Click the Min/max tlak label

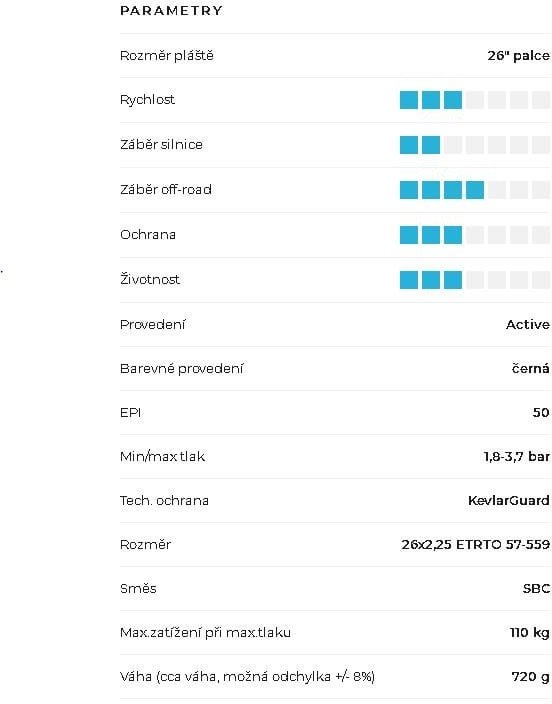pos(162,456)
